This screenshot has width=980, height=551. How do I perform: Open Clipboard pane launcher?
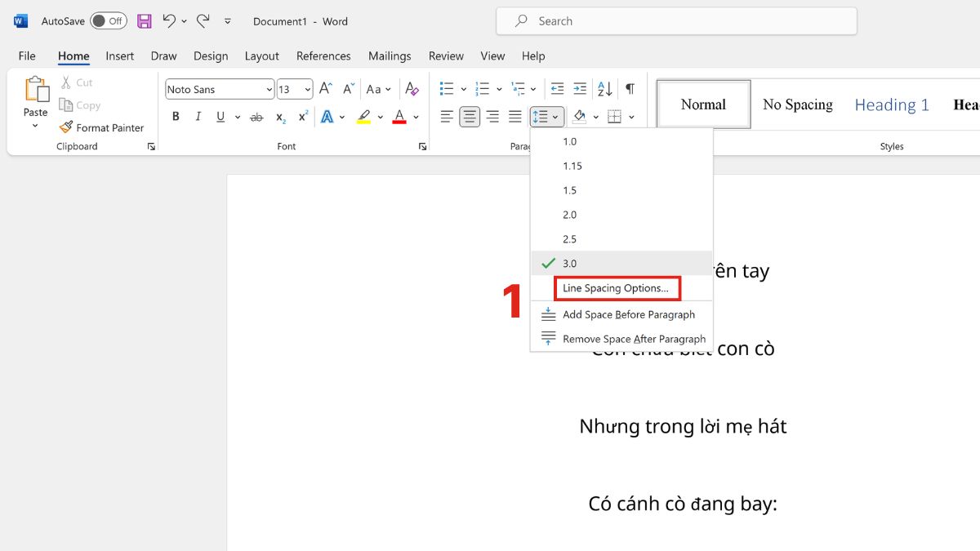tap(151, 146)
